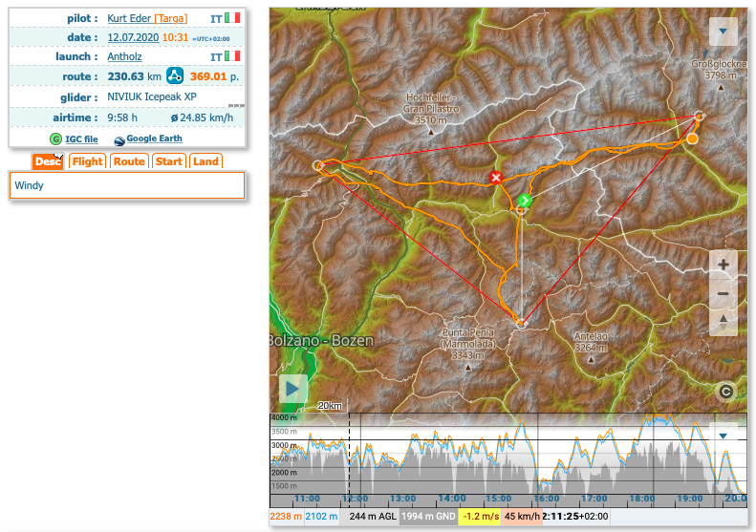
Task: Click the north-up triangle button below zoom
Action: pos(724,321)
